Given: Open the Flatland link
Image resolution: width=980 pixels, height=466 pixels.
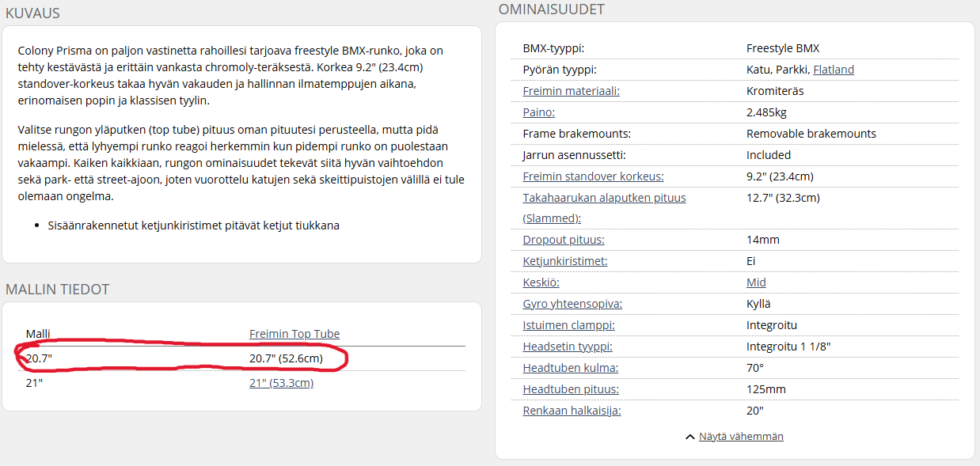Looking at the screenshot, I should coord(834,70).
